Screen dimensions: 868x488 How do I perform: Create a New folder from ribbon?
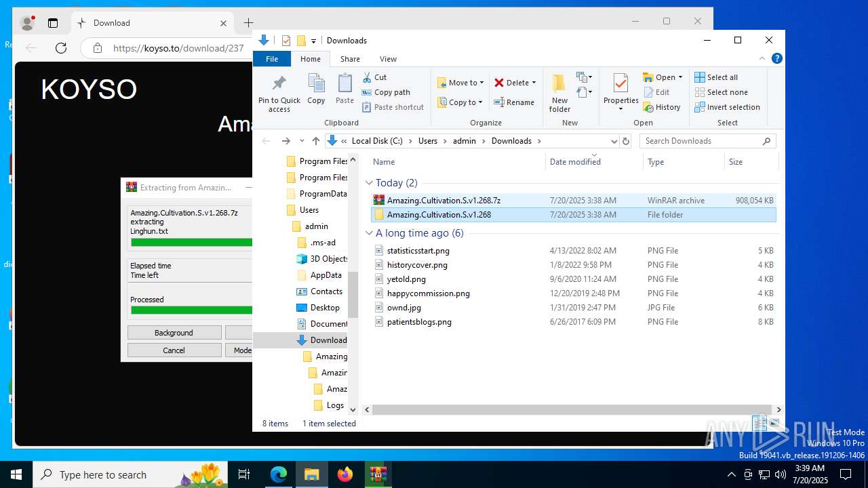click(x=559, y=93)
